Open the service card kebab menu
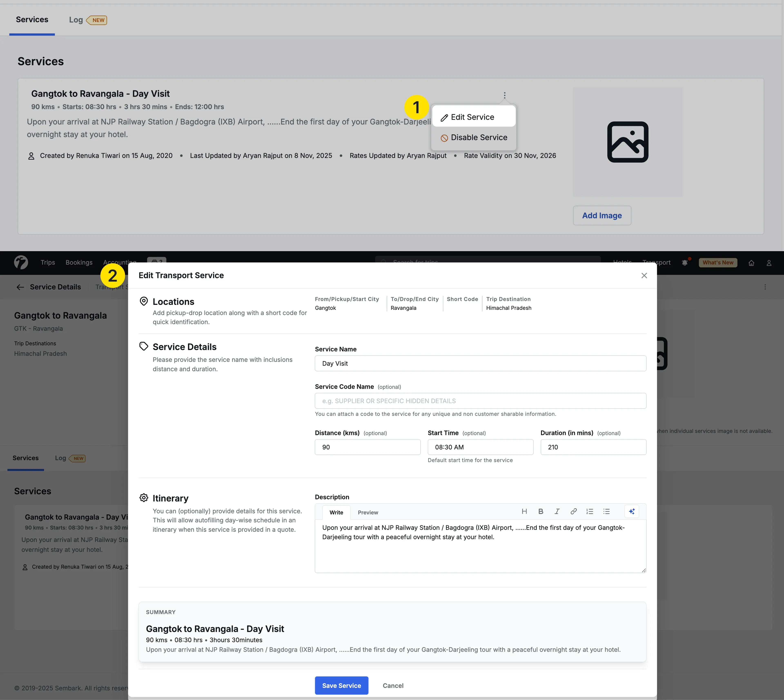784x700 pixels. pyautogui.click(x=504, y=95)
